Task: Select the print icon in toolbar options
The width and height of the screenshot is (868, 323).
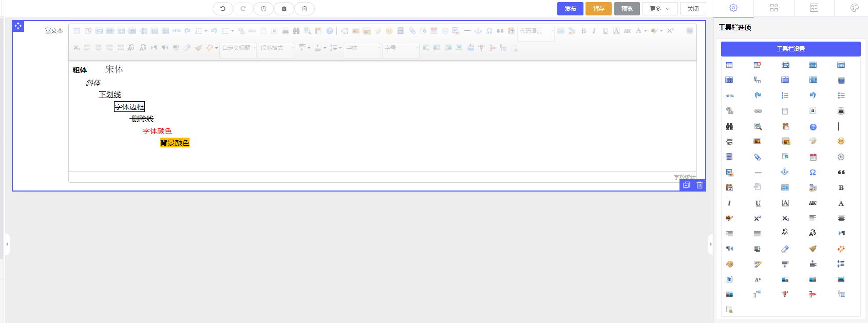Action: point(841,111)
